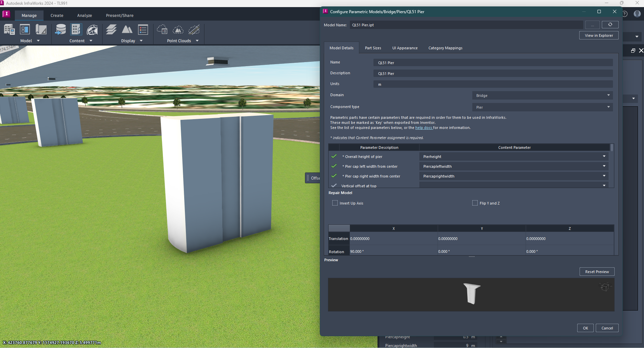Click the Surface Layers stacked icon
Viewport: 644px width, 348px height.
[111, 30]
